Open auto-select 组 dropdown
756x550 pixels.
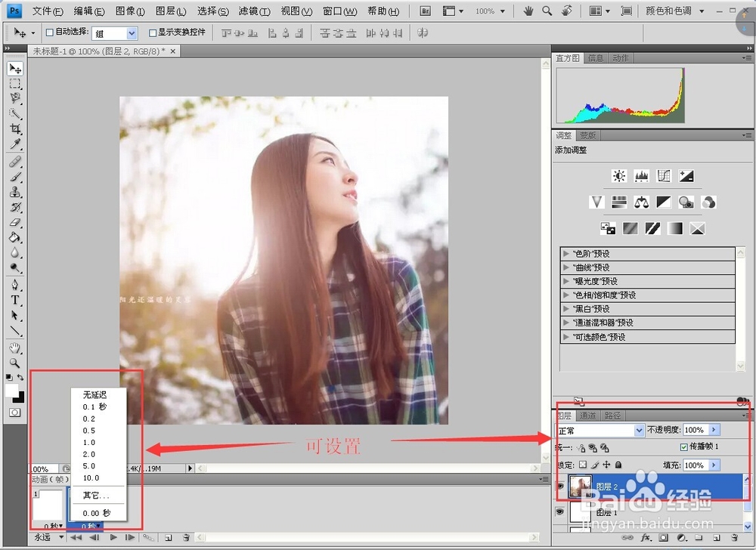[x=132, y=33]
